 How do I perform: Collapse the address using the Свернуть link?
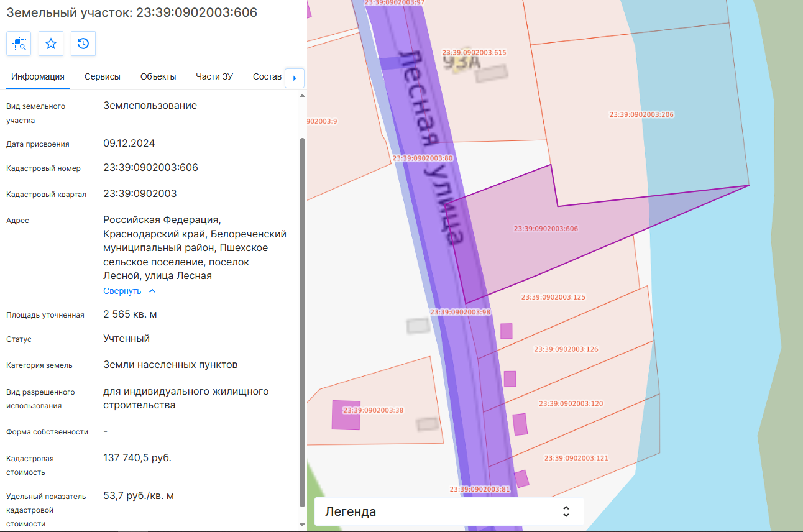tap(122, 291)
